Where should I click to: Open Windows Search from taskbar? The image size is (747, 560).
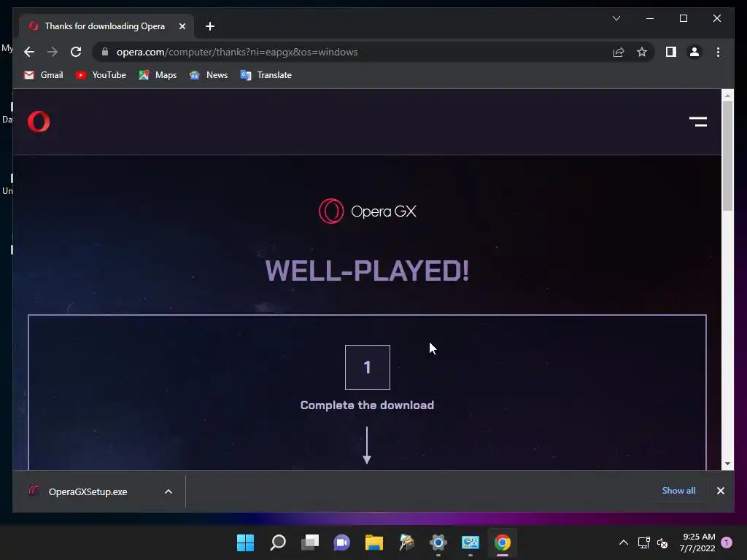[x=278, y=542]
